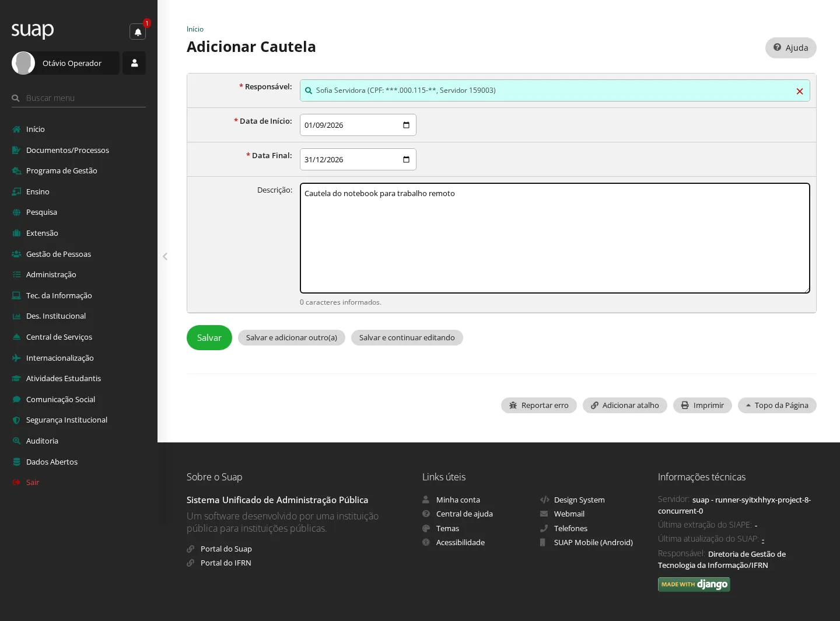The image size is (840, 621).
Task: Click the Gestão de Pessoas people icon
Action: click(x=16, y=254)
